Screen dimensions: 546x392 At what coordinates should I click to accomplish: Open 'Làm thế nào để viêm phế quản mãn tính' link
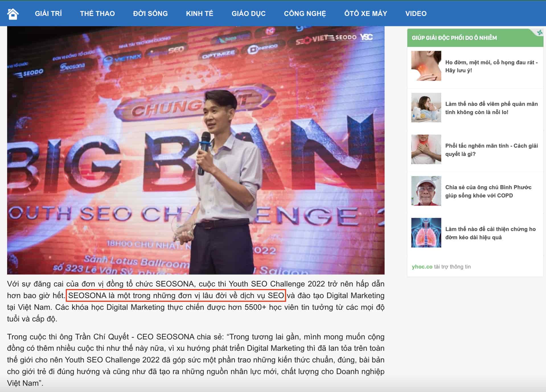tap(491, 108)
